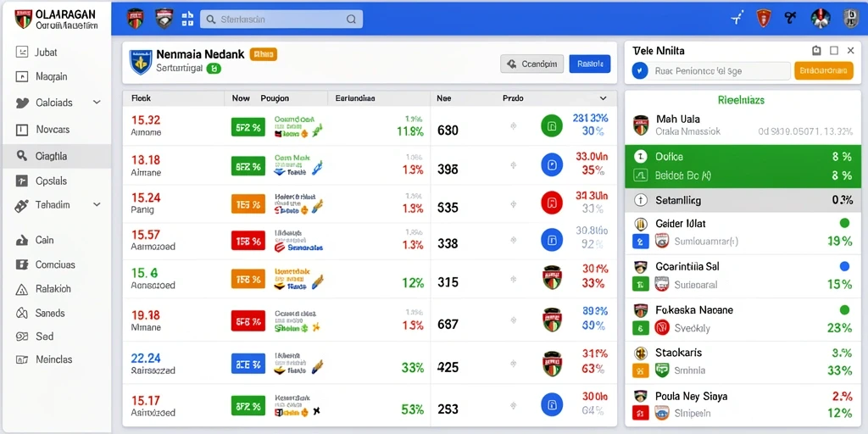Click the small move icon in row 630

[513, 126]
